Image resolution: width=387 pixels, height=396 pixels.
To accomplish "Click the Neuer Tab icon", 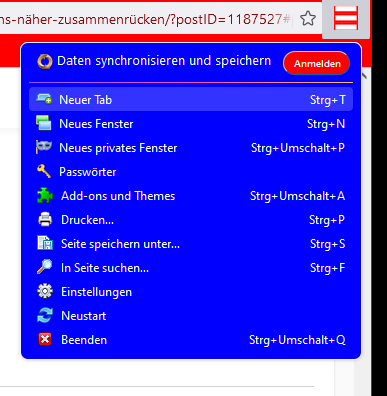I will [44, 99].
